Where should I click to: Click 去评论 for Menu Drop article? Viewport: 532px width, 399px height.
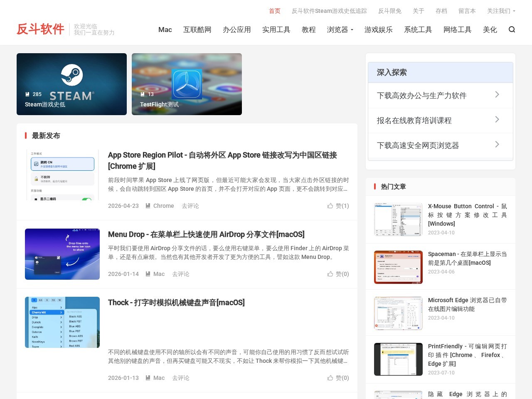coord(180,274)
